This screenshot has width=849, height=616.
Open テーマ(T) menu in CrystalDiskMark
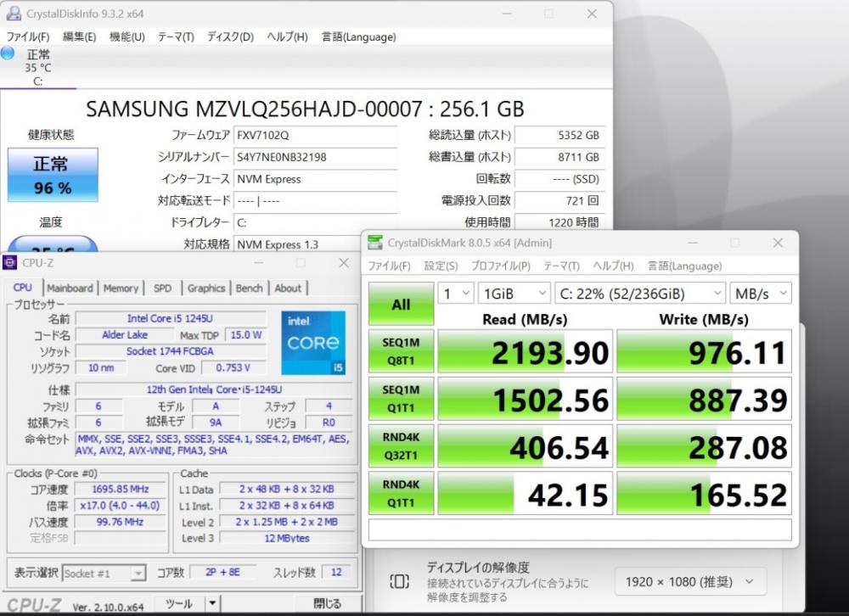coord(561,266)
